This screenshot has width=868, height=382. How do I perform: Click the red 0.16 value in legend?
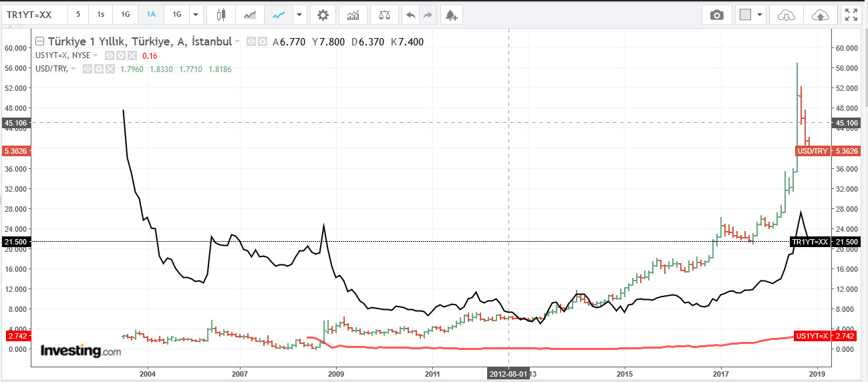tap(150, 56)
